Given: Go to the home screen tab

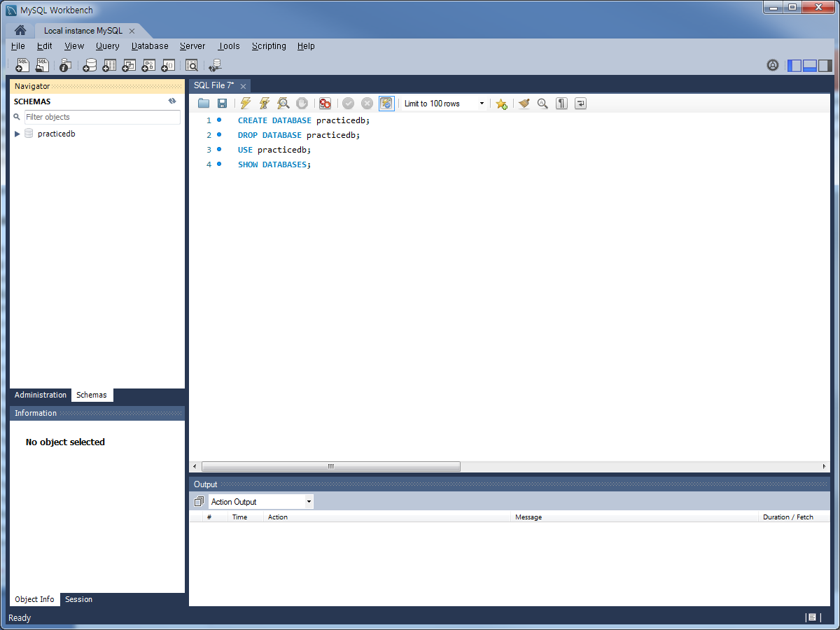Looking at the screenshot, I should coord(20,30).
